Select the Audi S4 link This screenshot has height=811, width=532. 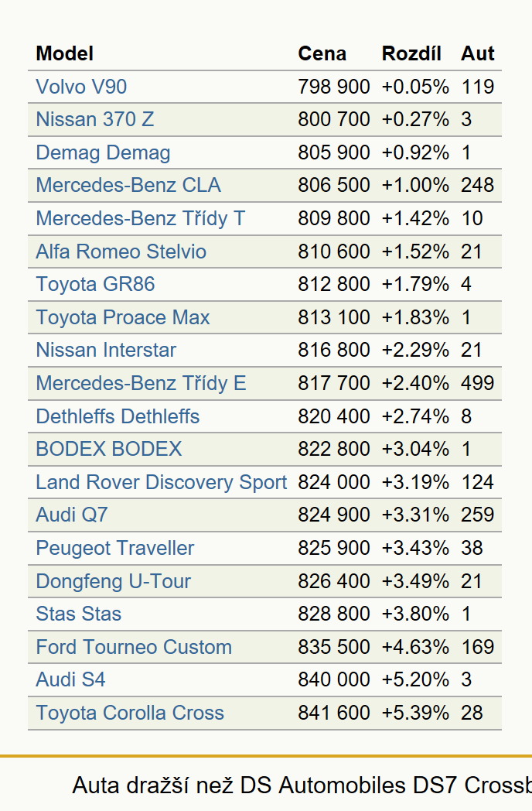(70, 679)
